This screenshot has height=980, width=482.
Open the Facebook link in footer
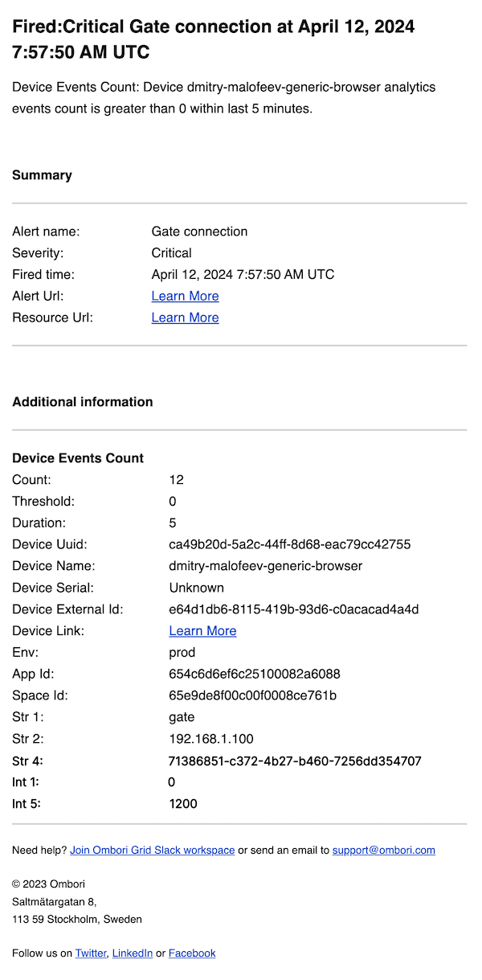tap(192, 953)
